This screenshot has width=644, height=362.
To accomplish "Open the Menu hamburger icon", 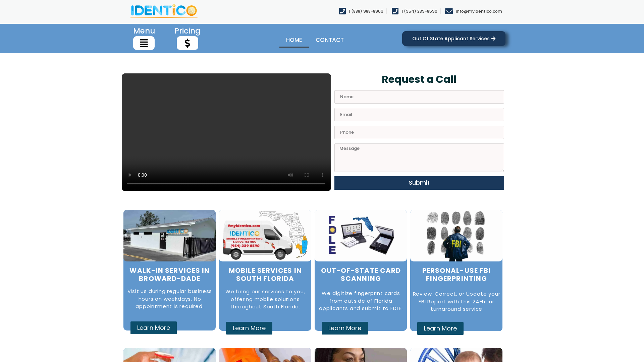I will pyautogui.click(x=144, y=43).
